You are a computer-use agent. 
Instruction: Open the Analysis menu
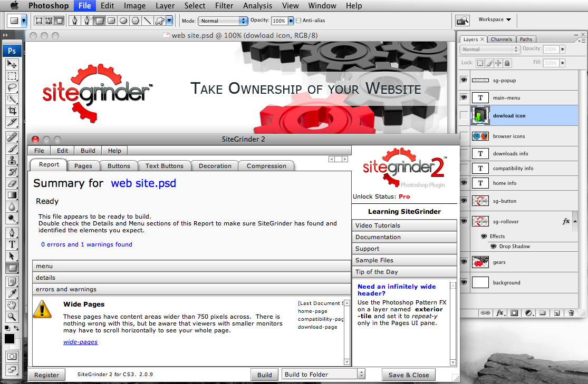point(257,6)
